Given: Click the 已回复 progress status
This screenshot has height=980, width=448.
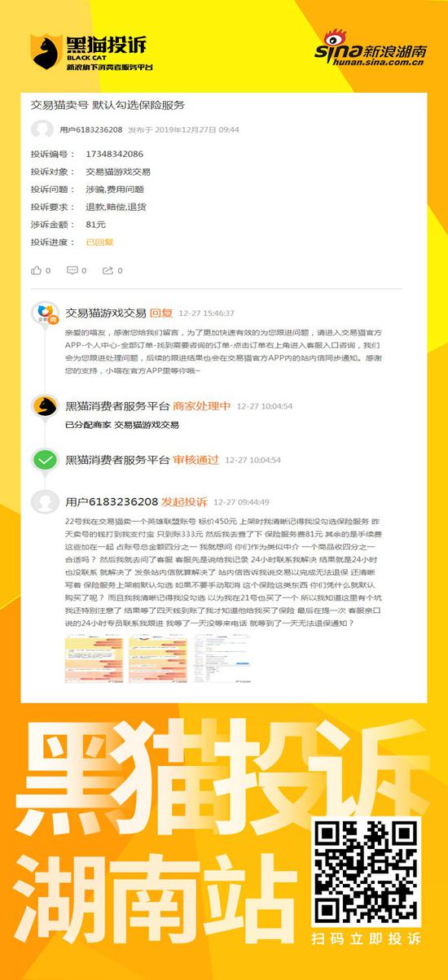Looking at the screenshot, I should point(99,242).
